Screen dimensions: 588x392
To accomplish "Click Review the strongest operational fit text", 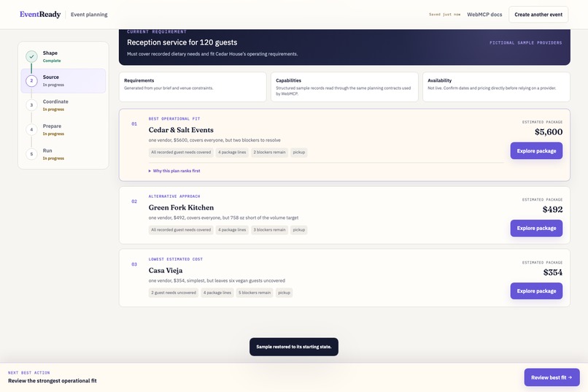I will 52,381.
